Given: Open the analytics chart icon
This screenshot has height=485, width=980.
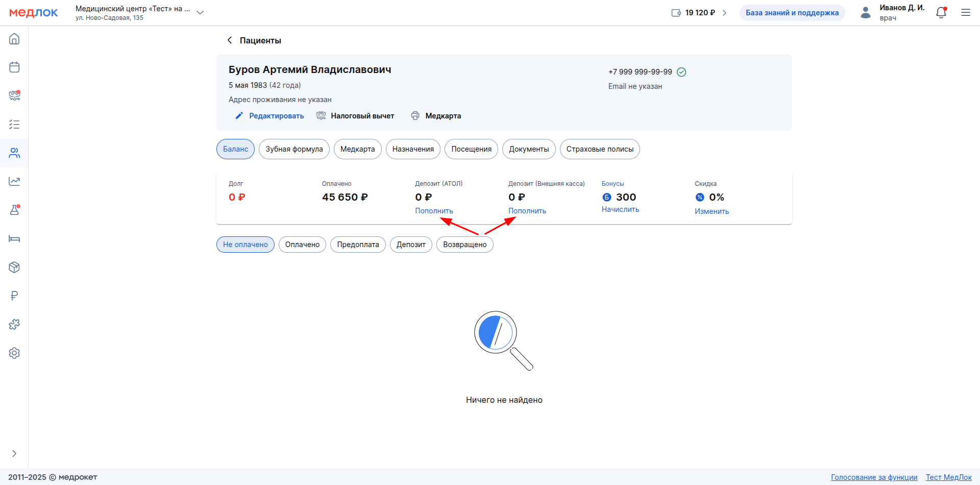Looking at the screenshot, I should click(x=14, y=182).
